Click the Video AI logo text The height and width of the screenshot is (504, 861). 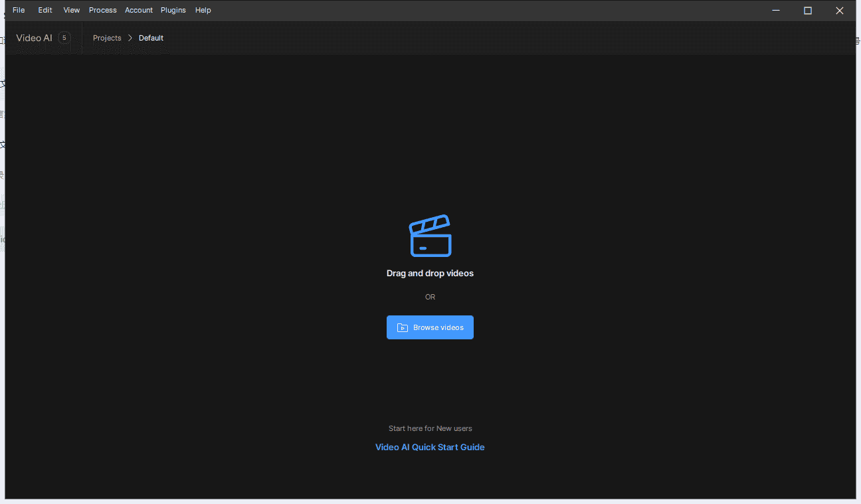point(34,38)
